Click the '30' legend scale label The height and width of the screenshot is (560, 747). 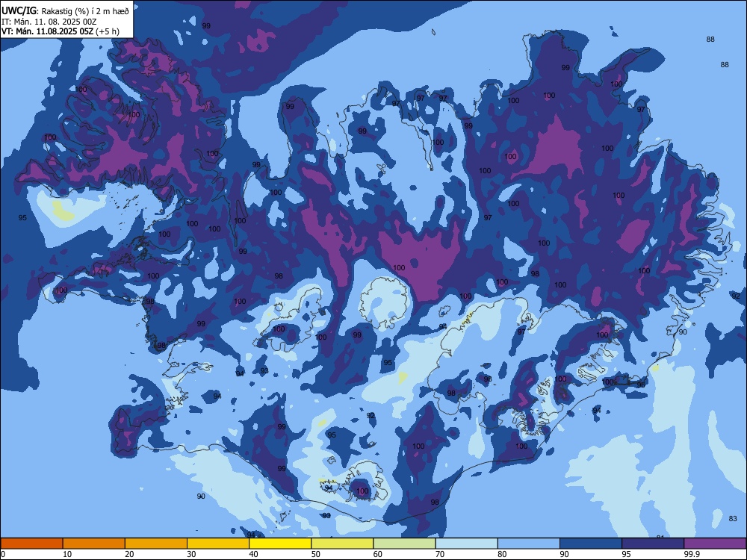191,554
